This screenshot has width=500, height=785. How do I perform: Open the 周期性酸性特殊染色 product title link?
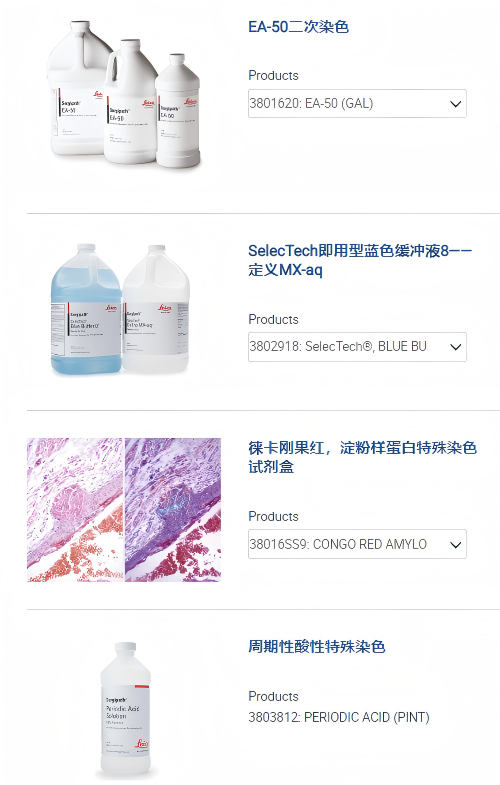click(x=316, y=646)
